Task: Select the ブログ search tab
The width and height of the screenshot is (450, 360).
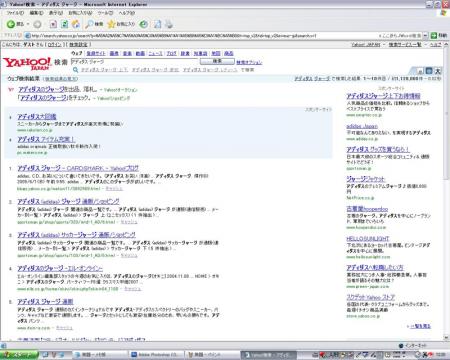Action: (x=172, y=53)
